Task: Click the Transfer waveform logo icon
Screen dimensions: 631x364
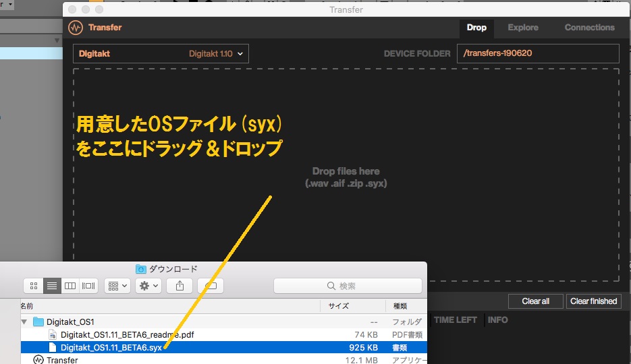Action: pos(76,28)
